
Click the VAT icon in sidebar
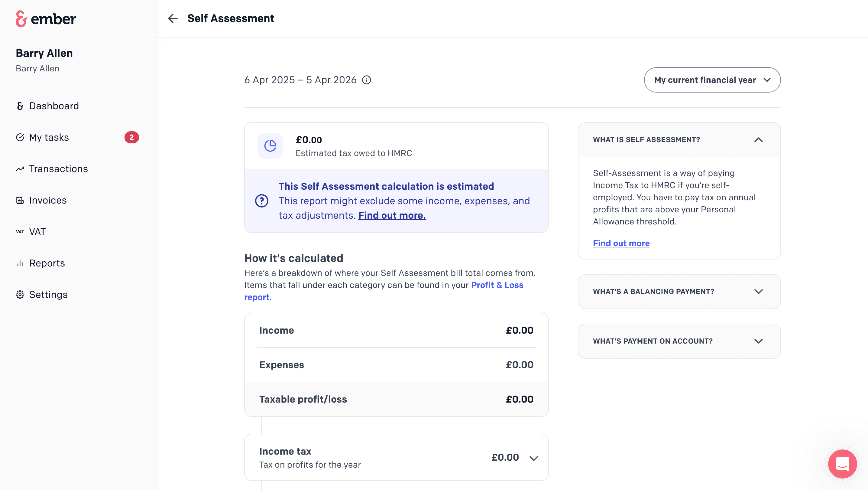(x=20, y=232)
